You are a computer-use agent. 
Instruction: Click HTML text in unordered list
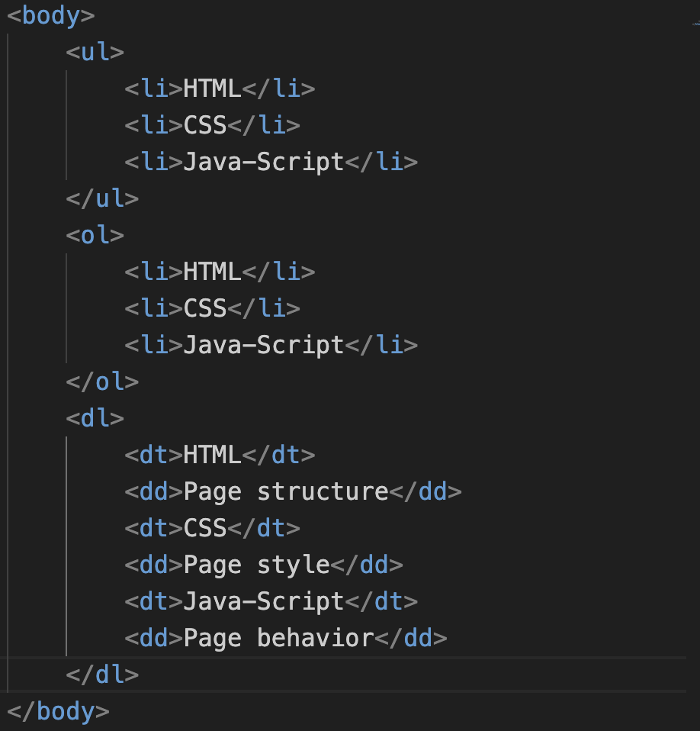pos(213,89)
